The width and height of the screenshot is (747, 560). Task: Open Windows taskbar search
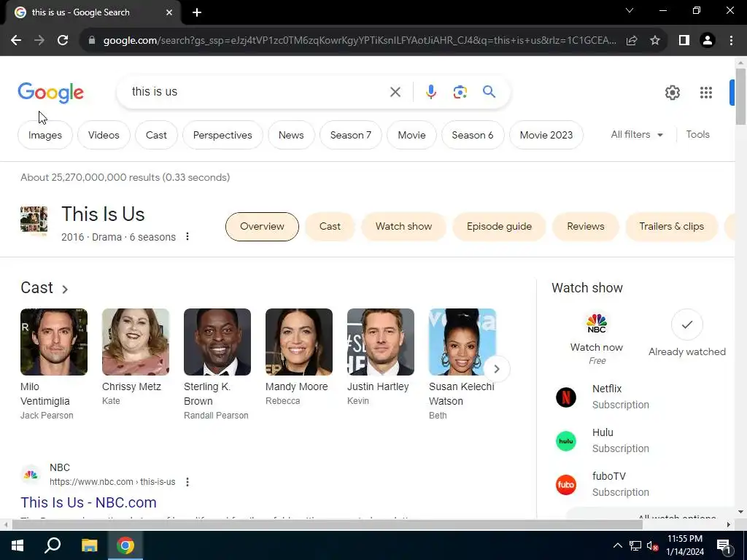point(53,545)
